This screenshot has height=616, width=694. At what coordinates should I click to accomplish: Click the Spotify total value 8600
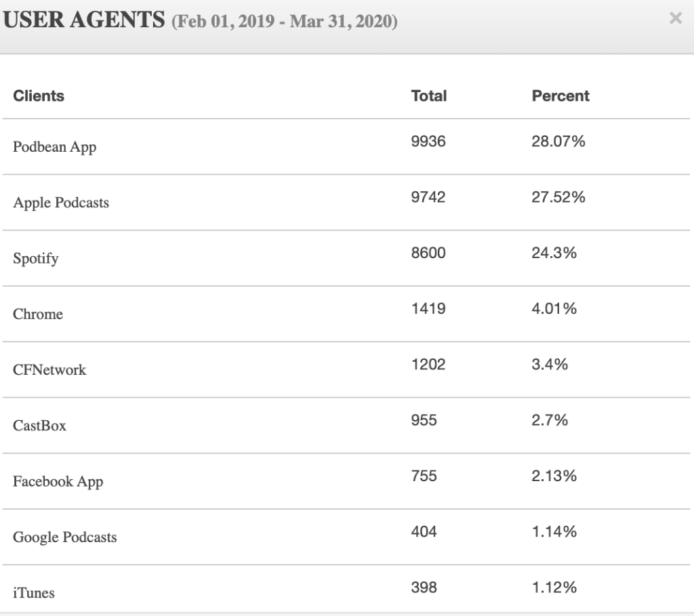pyautogui.click(x=428, y=253)
